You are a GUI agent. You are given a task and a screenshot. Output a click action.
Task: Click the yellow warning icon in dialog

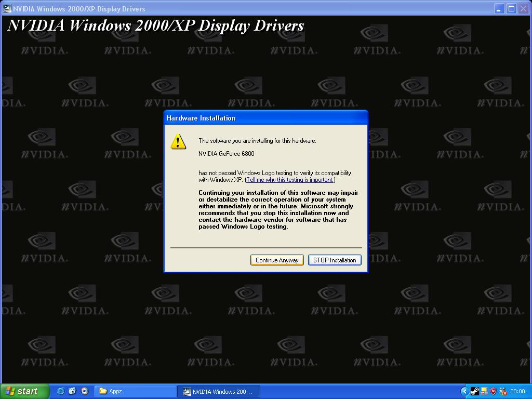178,141
